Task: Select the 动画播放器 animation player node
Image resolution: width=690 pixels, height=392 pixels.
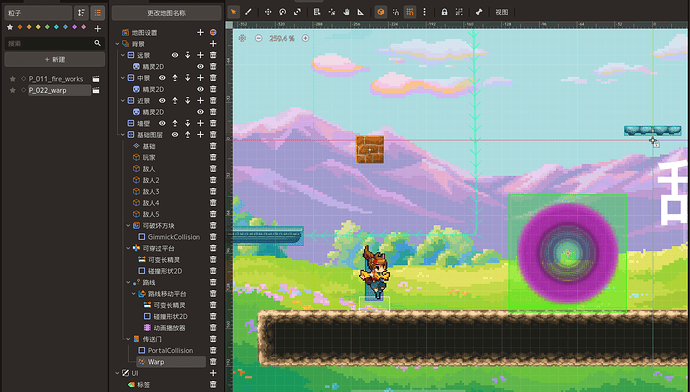Action: click(x=169, y=328)
